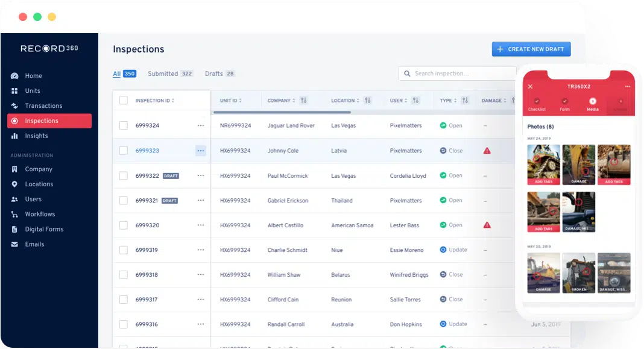Open the Company column filter
The height and width of the screenshot is (349, 644).
click(x=304, y=101)
